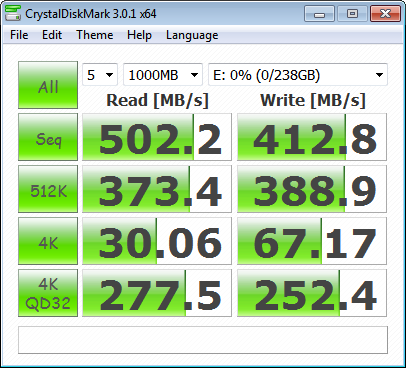Open the Language menu
This screenshot has height=368, width=406.
(192, 35)
